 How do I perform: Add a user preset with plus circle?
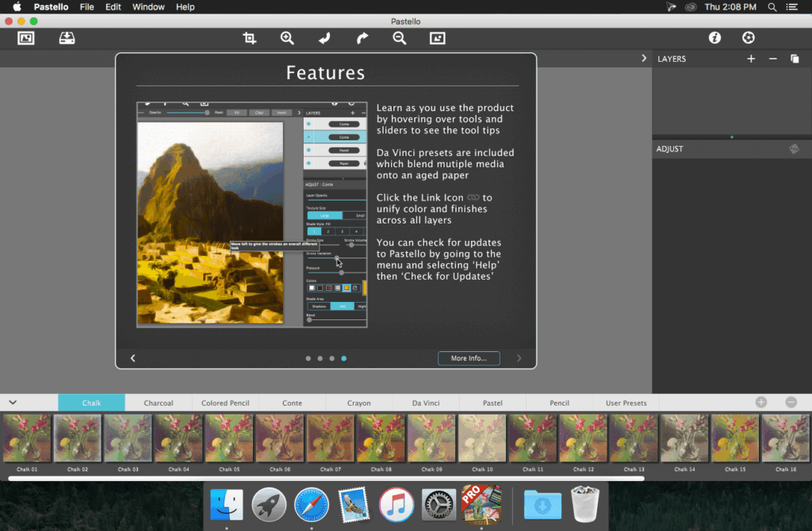click(760, 402)
